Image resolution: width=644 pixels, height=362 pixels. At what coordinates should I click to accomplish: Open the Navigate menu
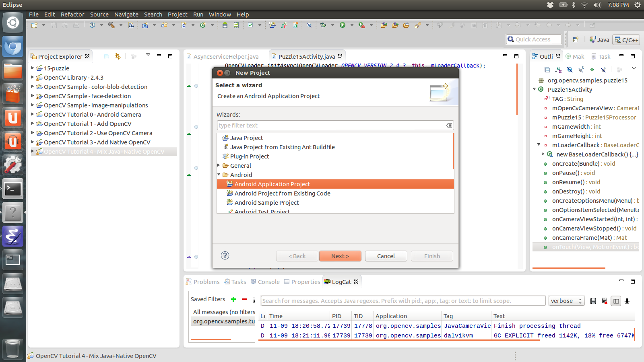tap(126, 14)
